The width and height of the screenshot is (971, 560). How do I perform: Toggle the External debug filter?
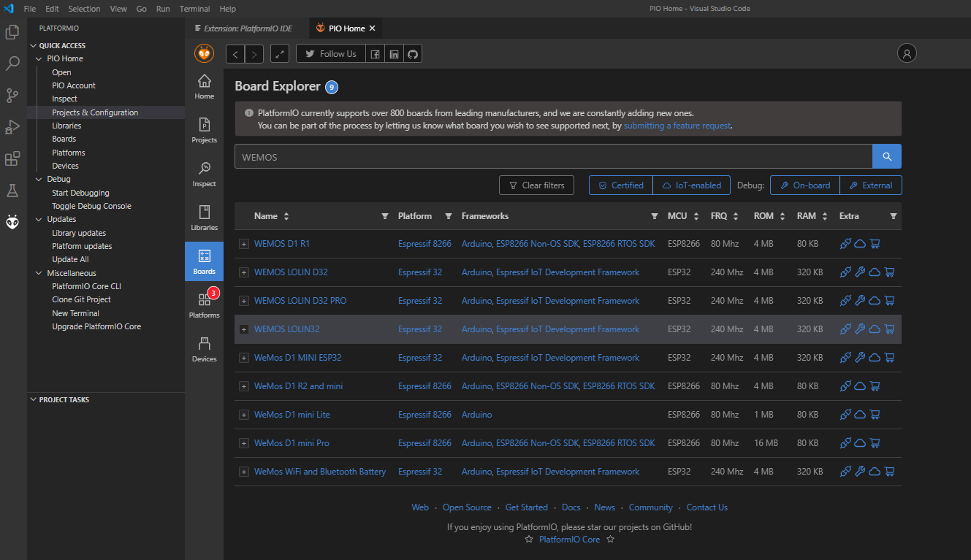pyautogui.click(x=871, y=185)
